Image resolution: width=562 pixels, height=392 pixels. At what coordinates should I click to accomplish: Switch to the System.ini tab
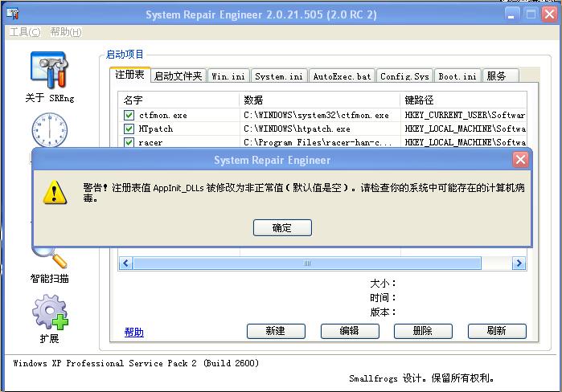pos(279,76)
